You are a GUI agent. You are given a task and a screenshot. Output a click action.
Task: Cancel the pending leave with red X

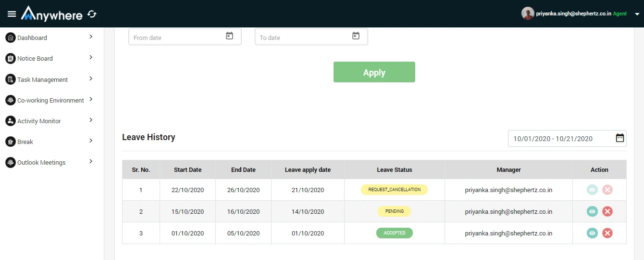(x=607, y=211)
